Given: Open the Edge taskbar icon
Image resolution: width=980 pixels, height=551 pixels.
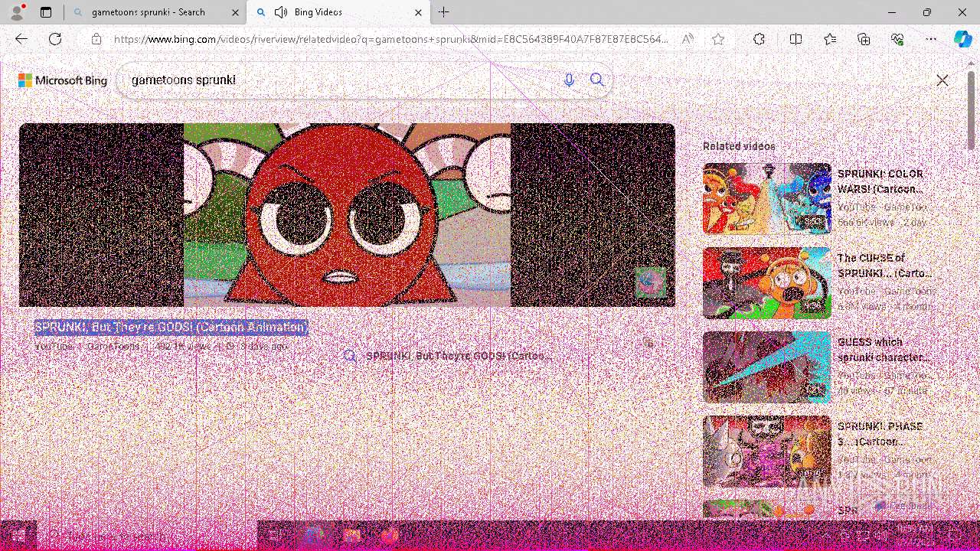Looking at the screenshot, I should pyautogui.click(x=315, y=536).
